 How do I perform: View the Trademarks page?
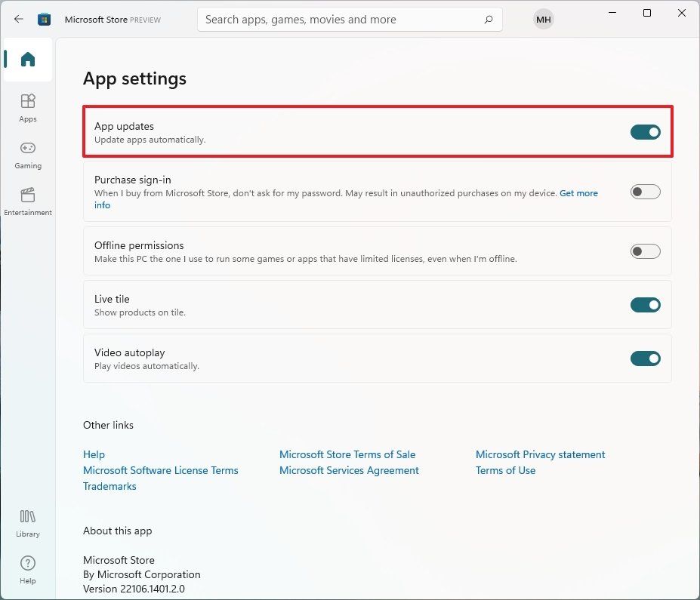click(109, 486)
